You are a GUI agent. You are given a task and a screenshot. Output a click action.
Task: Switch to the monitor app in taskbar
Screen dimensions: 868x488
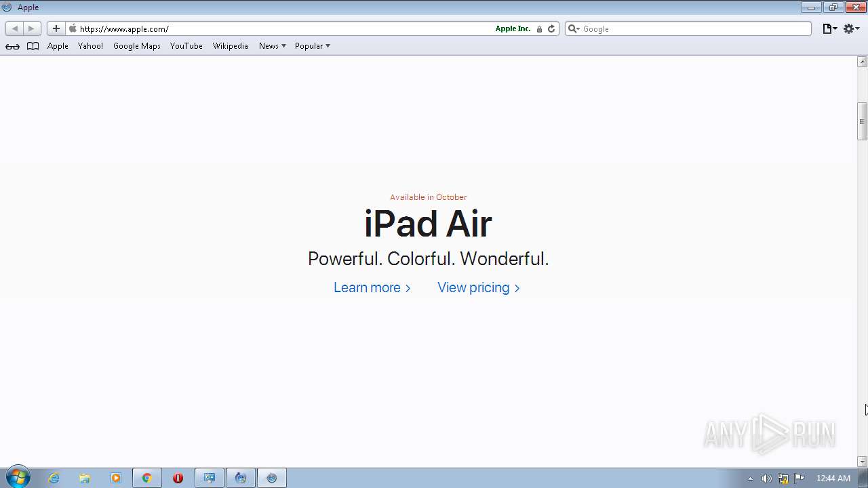pos(210,478)
